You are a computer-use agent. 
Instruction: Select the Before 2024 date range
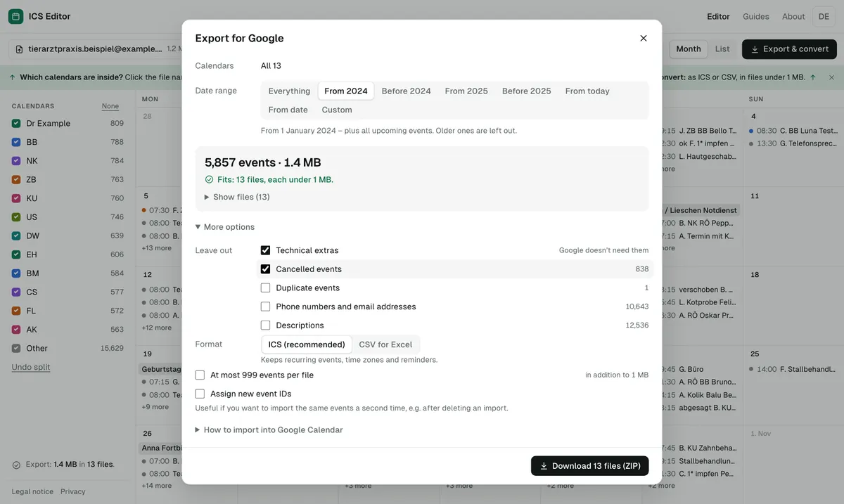(x=407, y=91)
